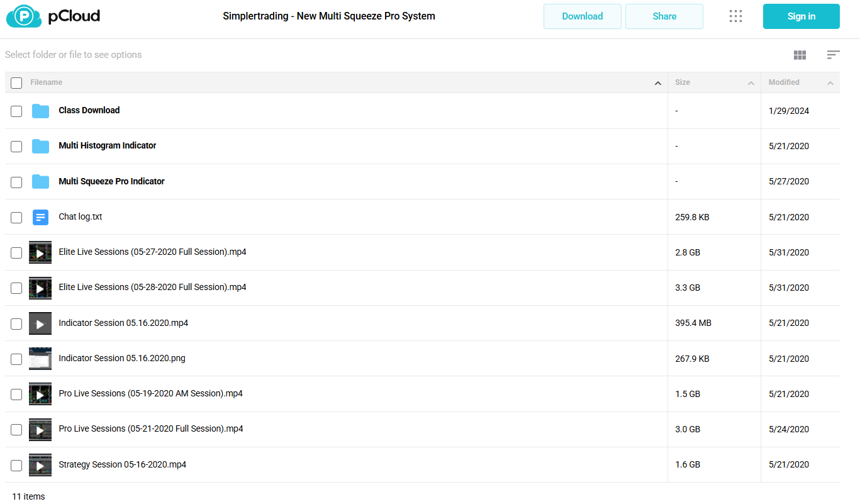Viewport: 860px width, 504px height.
Task: Click the pCloud logo icon
Action: click(25, 16)
